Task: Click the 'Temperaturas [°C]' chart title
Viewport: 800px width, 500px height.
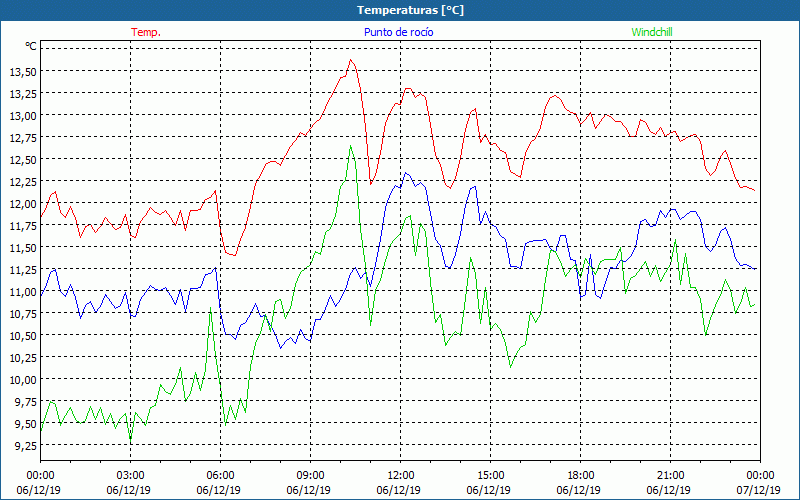Action: click(x=411, y=10)
